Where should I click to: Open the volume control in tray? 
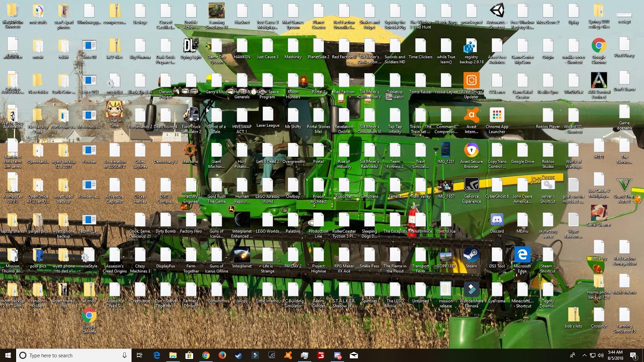click(x=601, y=355)
